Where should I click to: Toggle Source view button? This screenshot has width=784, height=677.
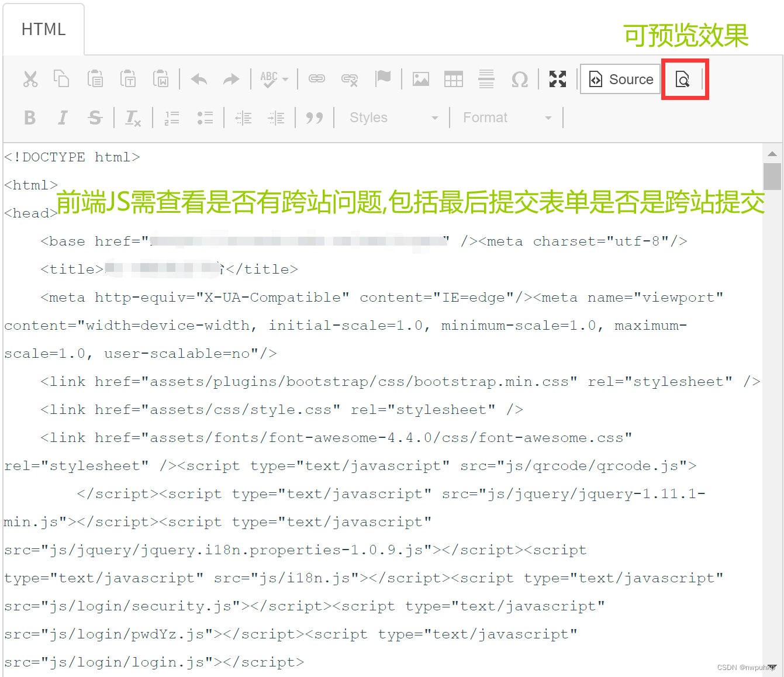[x=621, y=79]
